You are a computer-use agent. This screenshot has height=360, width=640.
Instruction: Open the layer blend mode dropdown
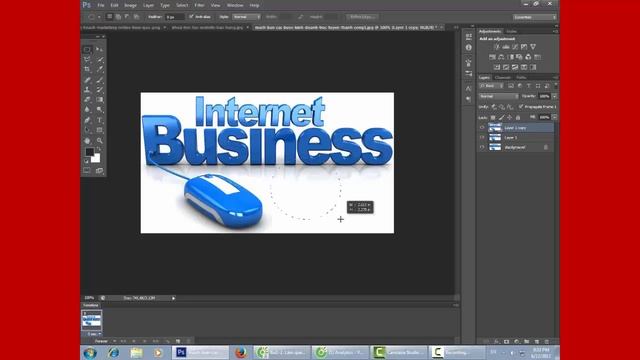pyautogui.click(x=499, y=96)
